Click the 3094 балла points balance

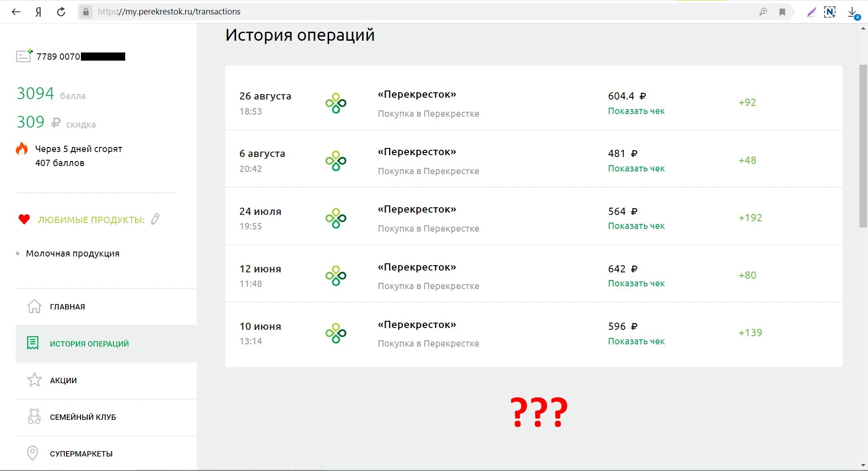pyautogui.click(x=51, y=94)
